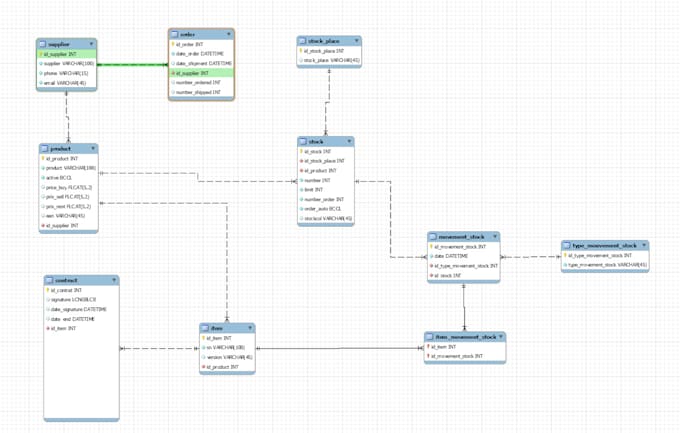Collapse the order table with its header arrow
The height and width of the screenshot is (433, 680).
point(229,34)
